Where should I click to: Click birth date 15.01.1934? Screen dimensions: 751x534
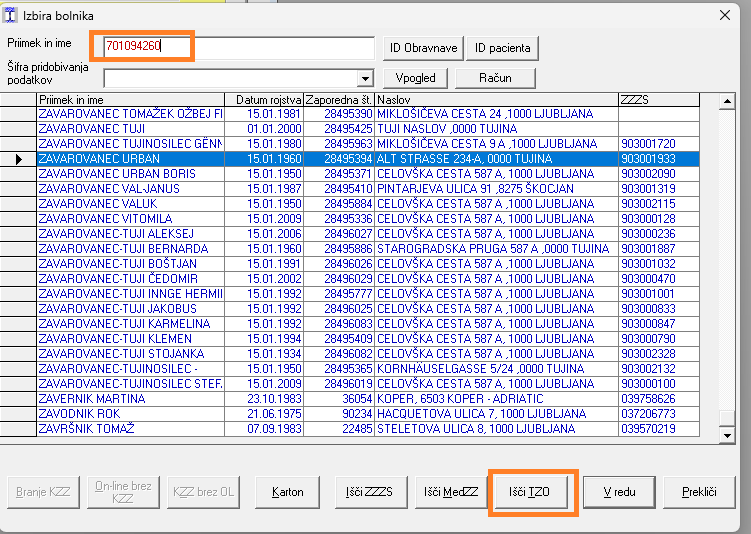pyautogui.click(x=274, y=354)
